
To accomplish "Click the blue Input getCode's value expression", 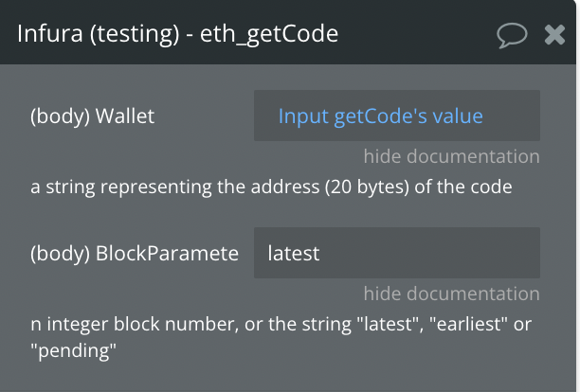I will coord(380,116).
